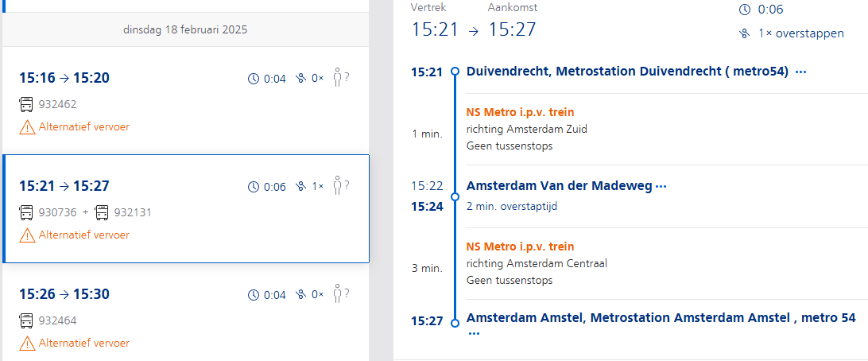Click crowd forecast person icon on 15:16 trip
Screen dimensions: 868x361
coord(341,77)
